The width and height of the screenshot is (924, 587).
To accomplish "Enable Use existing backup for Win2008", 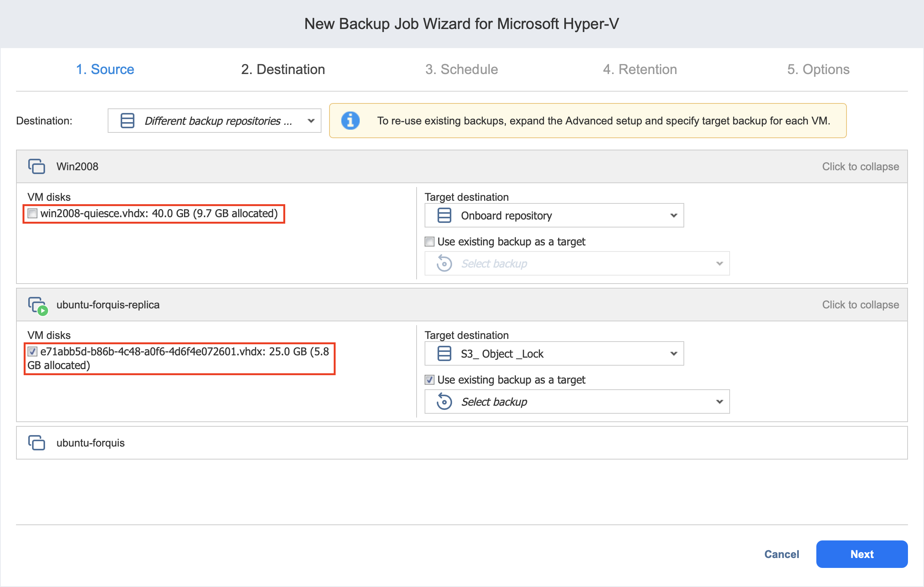I will pyautogui.click(x=430, y=242).
